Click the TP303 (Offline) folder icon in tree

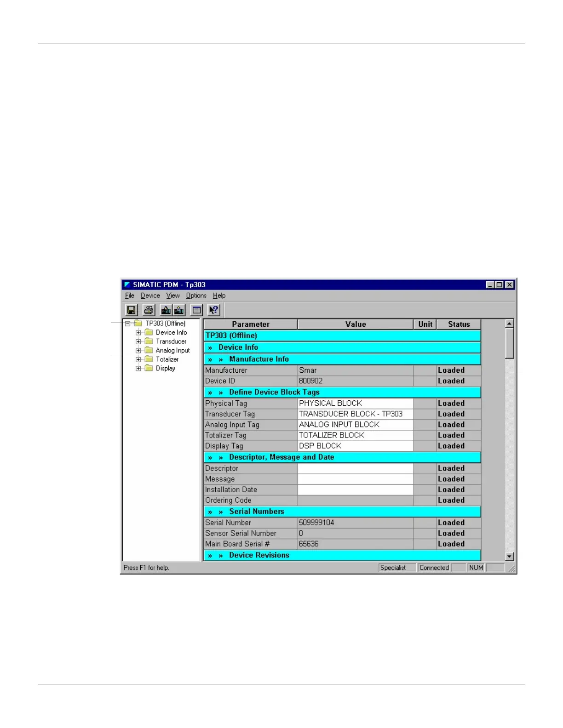(x=138, y=324)
